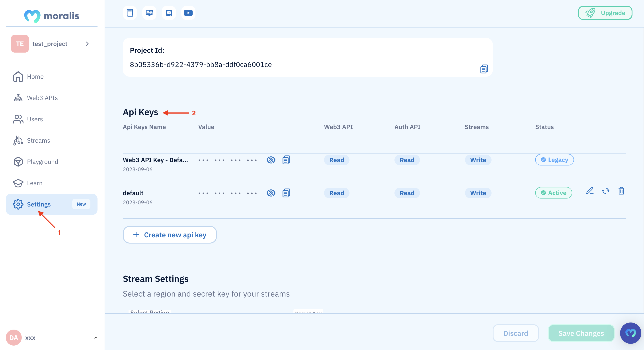Image resolution: width=644 pixels, height=350 pixels.
Task: Copy the Web3 API Key - Default value
Action: 286,160
